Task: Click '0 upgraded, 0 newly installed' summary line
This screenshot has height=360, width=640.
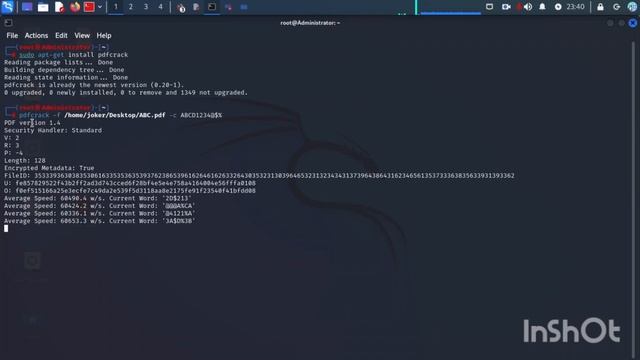Action: coord(126,93)
